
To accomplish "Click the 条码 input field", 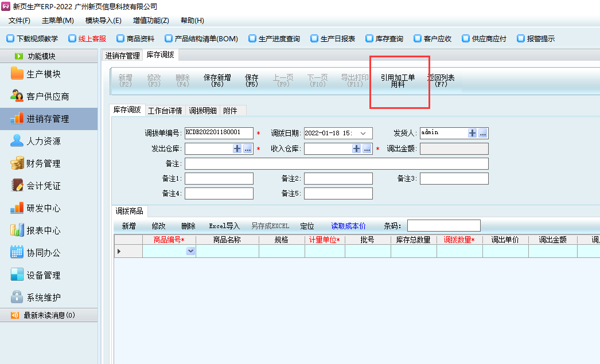I will pyautogui.click(x=443, y=226).
